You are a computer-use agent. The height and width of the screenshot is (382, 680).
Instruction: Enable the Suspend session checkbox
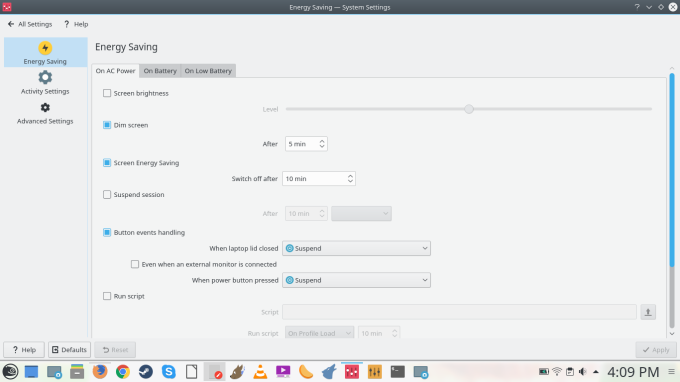pyautogui.click(x=107, y=195)
